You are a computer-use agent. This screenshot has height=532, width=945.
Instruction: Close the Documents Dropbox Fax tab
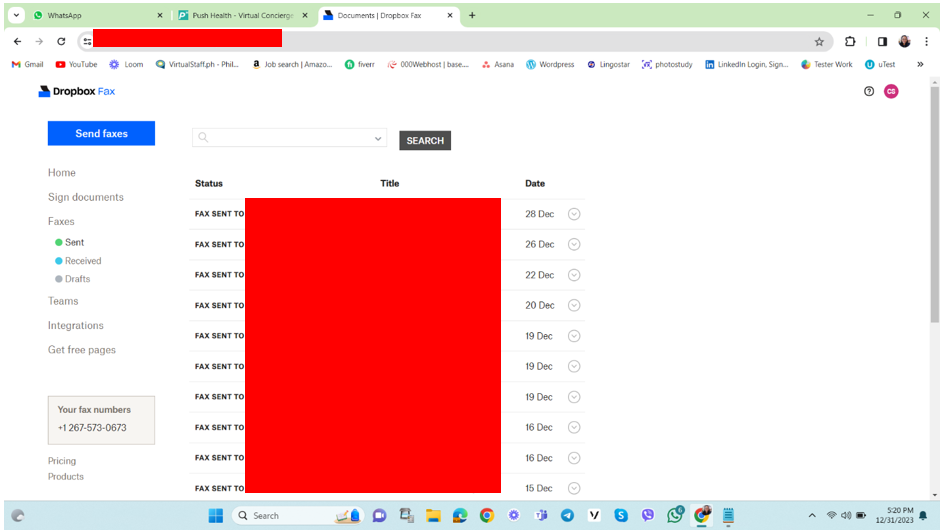point(450,16)
